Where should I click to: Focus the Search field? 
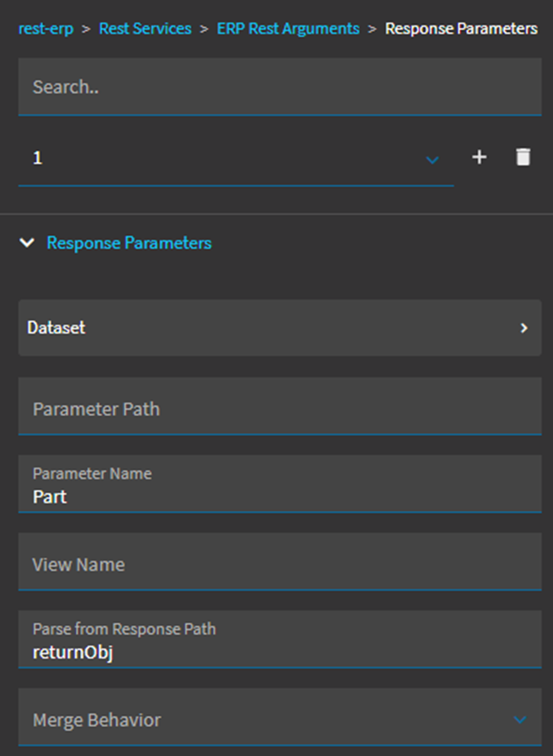[279, 87]
